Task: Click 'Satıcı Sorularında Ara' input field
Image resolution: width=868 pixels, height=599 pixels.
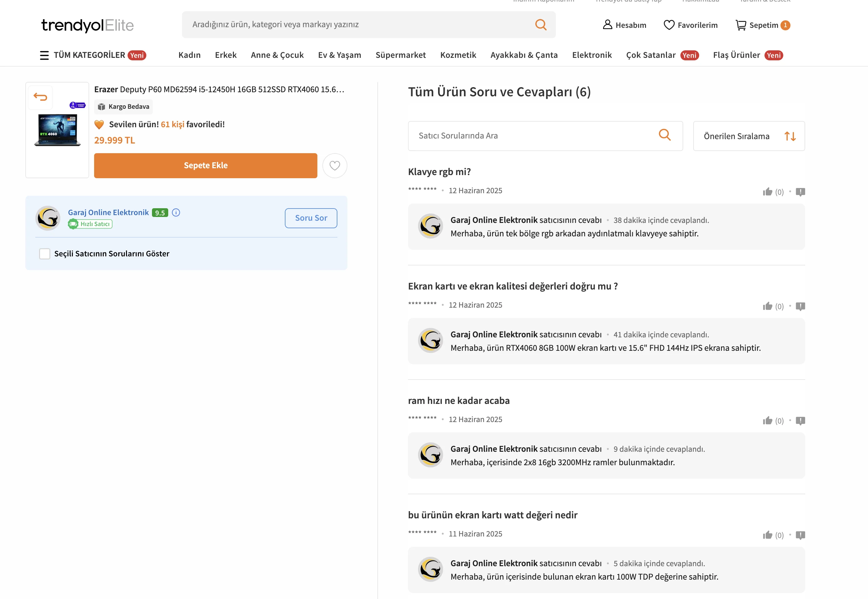Action: coord(533,136)
